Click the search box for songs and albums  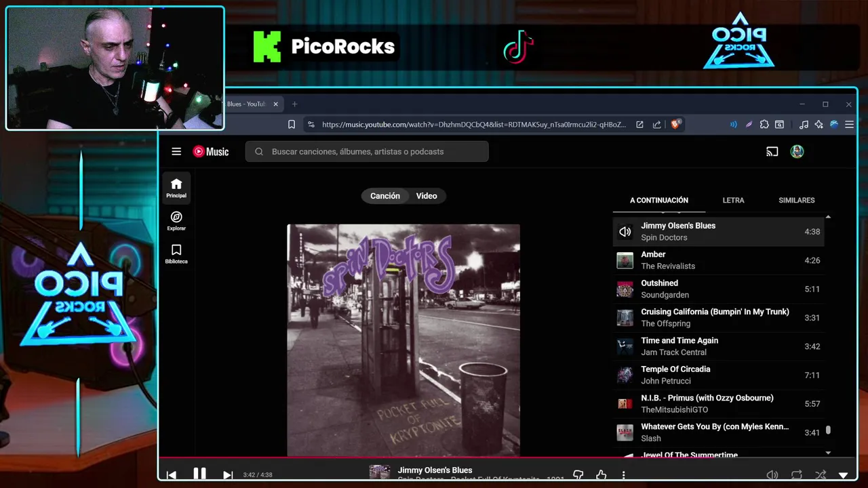(367, 152)
